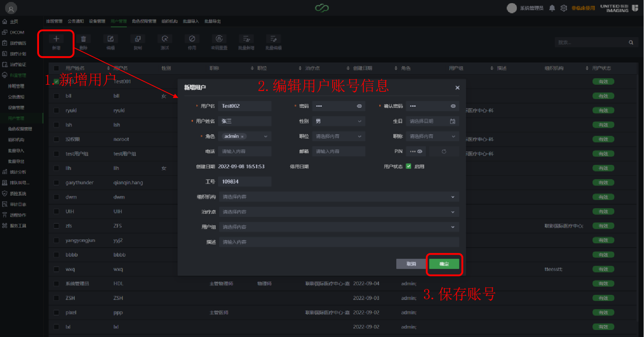Image resolution: width=644 pixels, height=337 pixels.
Task: Switch to the 角色权限管理 tab
Action: 144,21
